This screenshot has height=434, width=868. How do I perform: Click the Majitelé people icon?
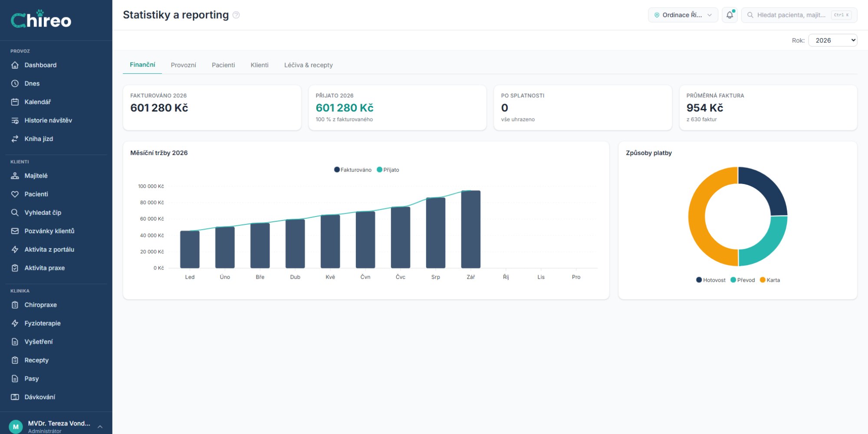(x=15, y=176)
